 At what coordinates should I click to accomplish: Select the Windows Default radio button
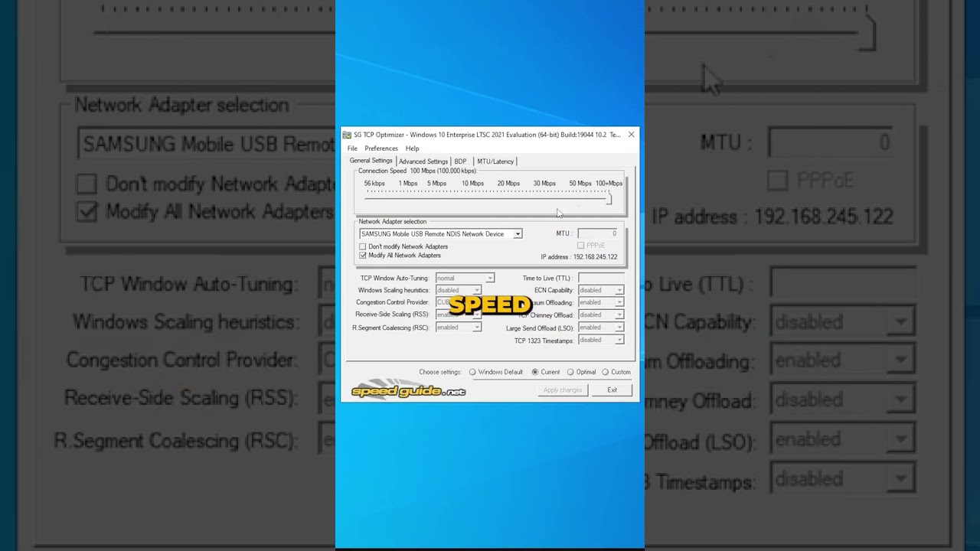[x=472, y=372]
